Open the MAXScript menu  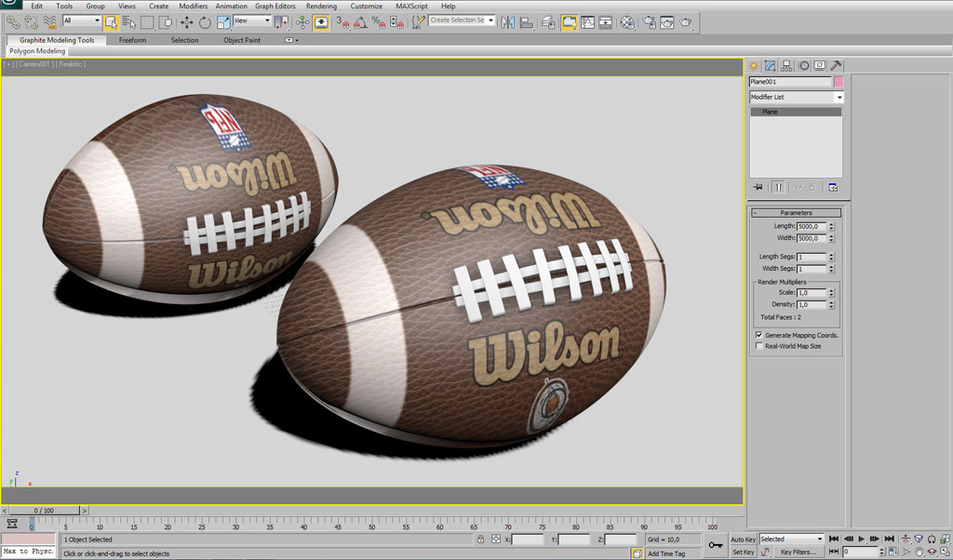tap(411, 7)
